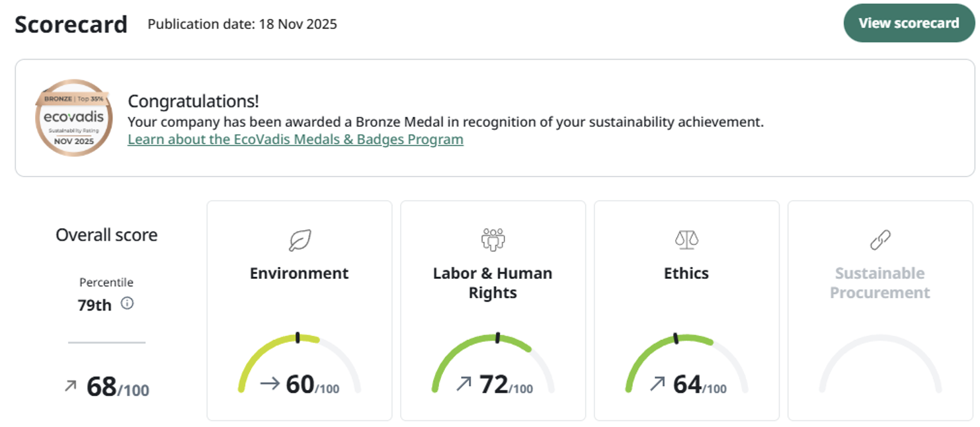
Task: Click the overall score upward trend arrow
Action: coord(70,385)
